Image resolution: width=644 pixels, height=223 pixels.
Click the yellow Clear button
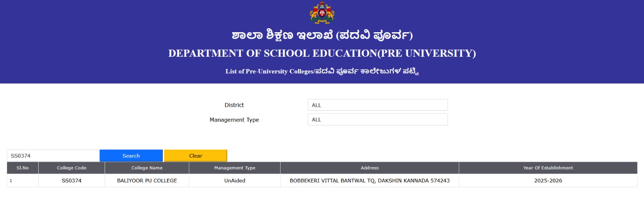point(196,156)
